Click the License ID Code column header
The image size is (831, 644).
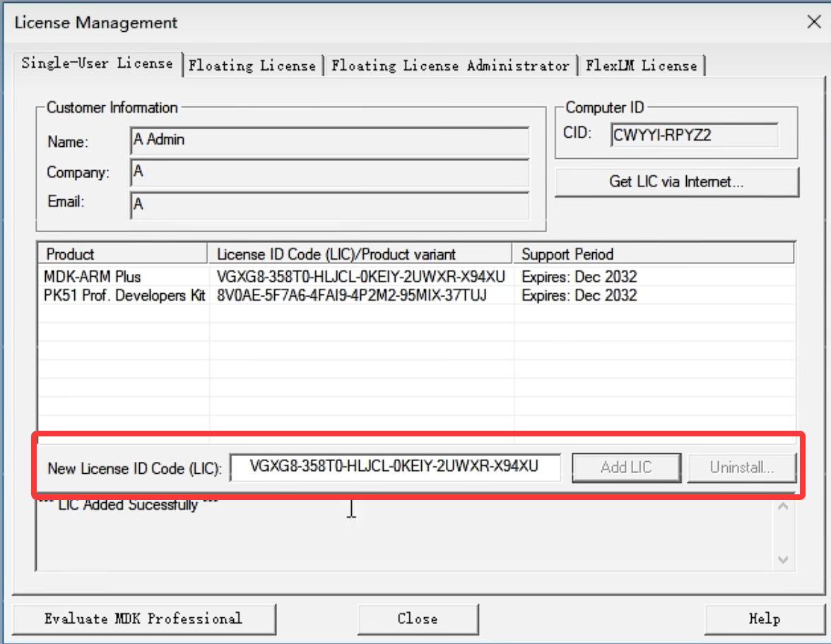point(360,254)
